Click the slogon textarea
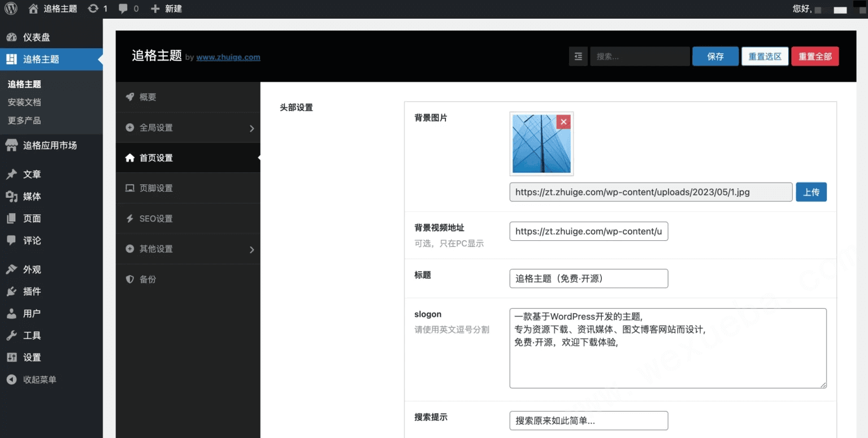This screenshot has height=438, width=868. 668,348
